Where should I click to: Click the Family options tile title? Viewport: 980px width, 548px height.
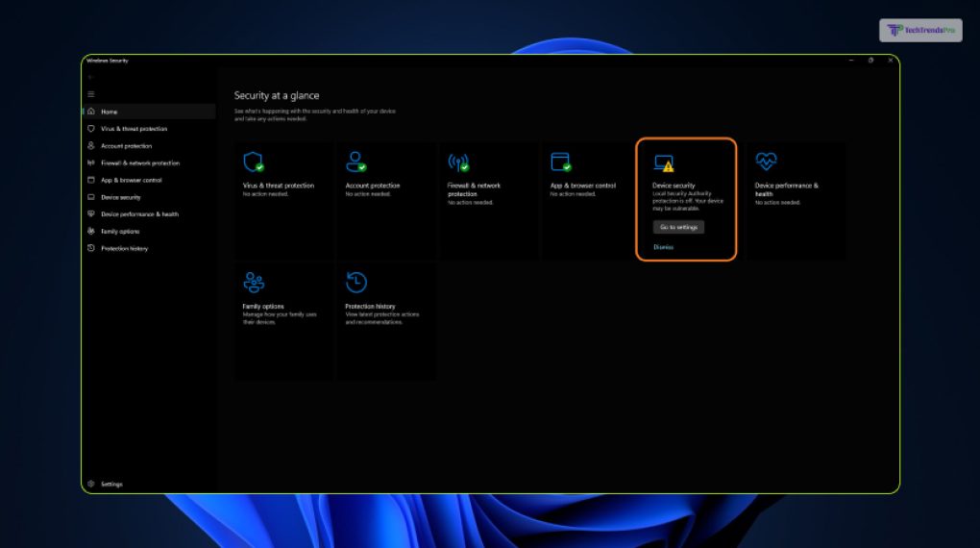tap(263, 307)
